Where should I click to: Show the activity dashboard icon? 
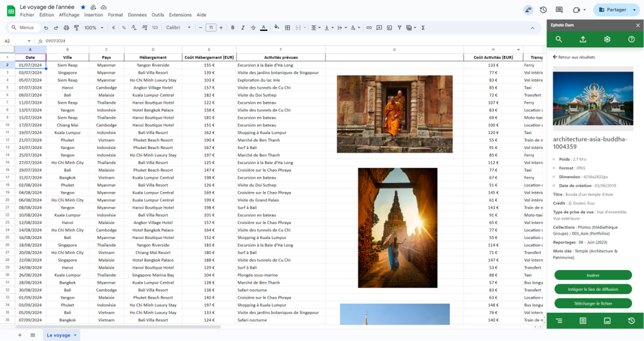tap(528, 10)
